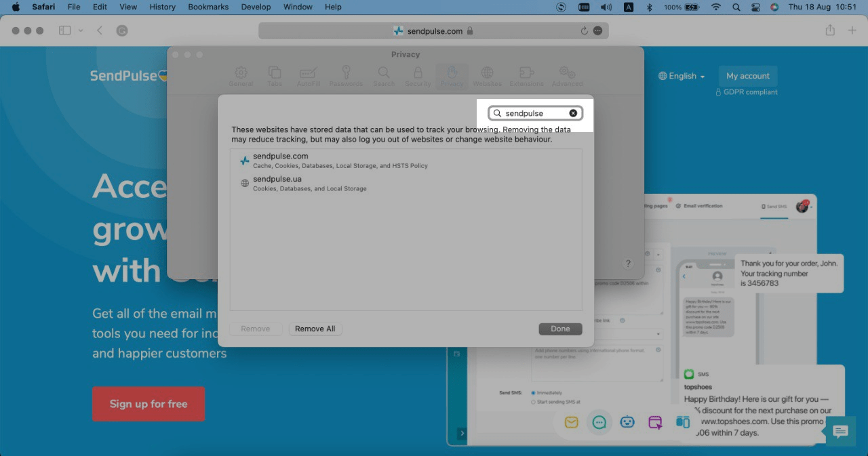Open the Security preferences tab

point(418,77)
